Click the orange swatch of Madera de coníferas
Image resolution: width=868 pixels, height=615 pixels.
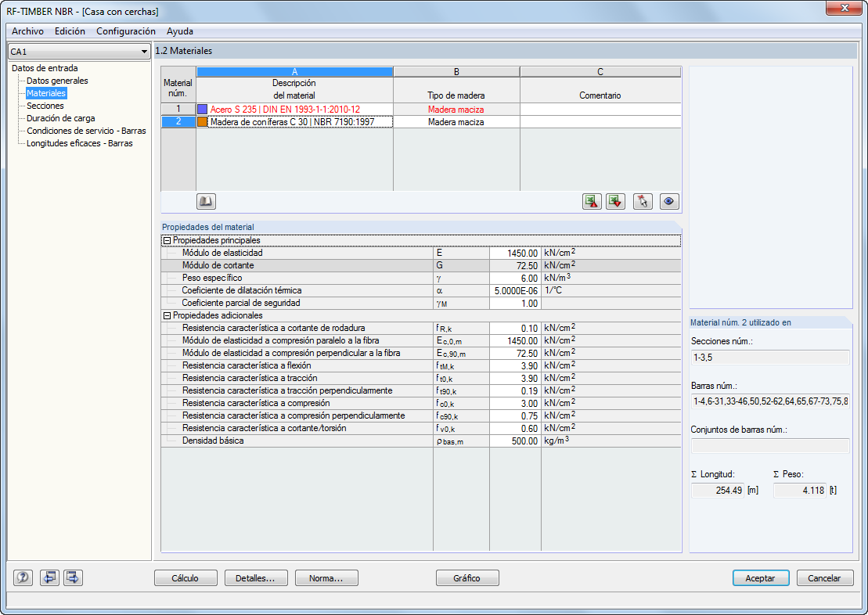[x=203, y=122]
